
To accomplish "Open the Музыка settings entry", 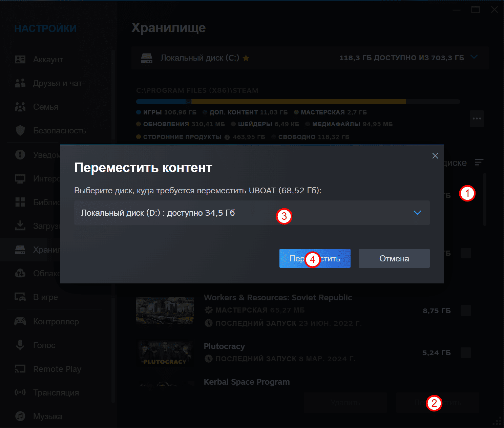I will (48, 416).
